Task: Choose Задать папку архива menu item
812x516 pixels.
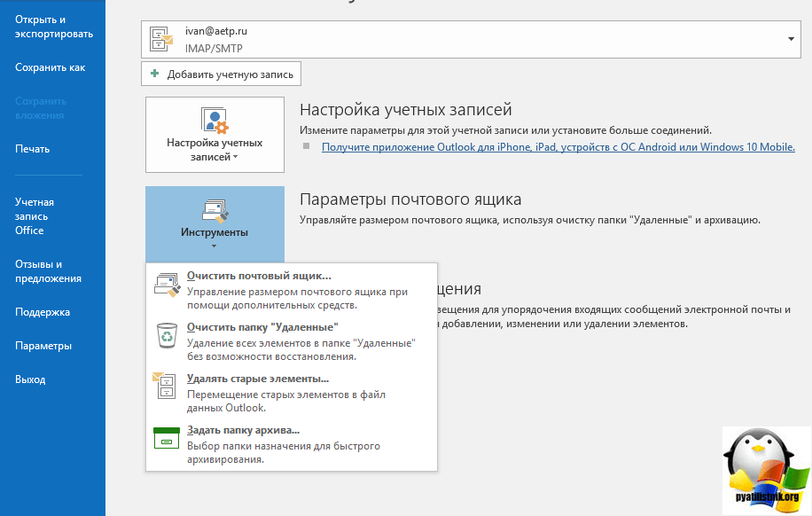Action: 244,431
